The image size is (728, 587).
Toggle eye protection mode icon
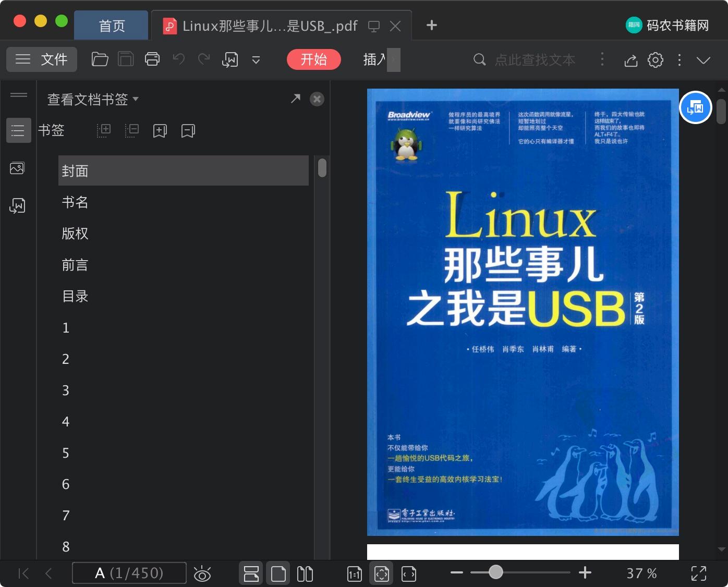pyautogui.click(x=202, y=573)
